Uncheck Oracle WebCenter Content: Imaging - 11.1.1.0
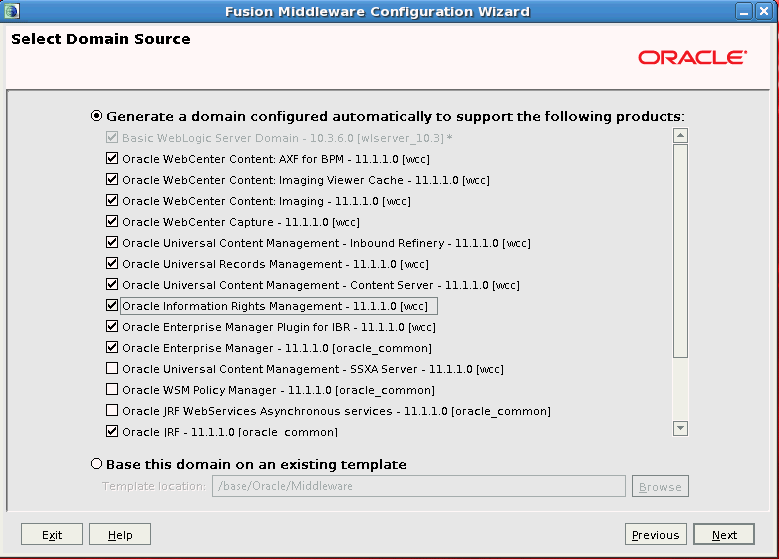Viewport: 779px width, 559px height. tap(112, 200)
